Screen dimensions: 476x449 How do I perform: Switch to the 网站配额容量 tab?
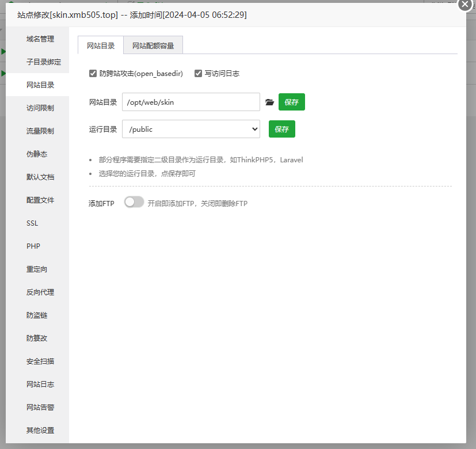coord(153,45)
